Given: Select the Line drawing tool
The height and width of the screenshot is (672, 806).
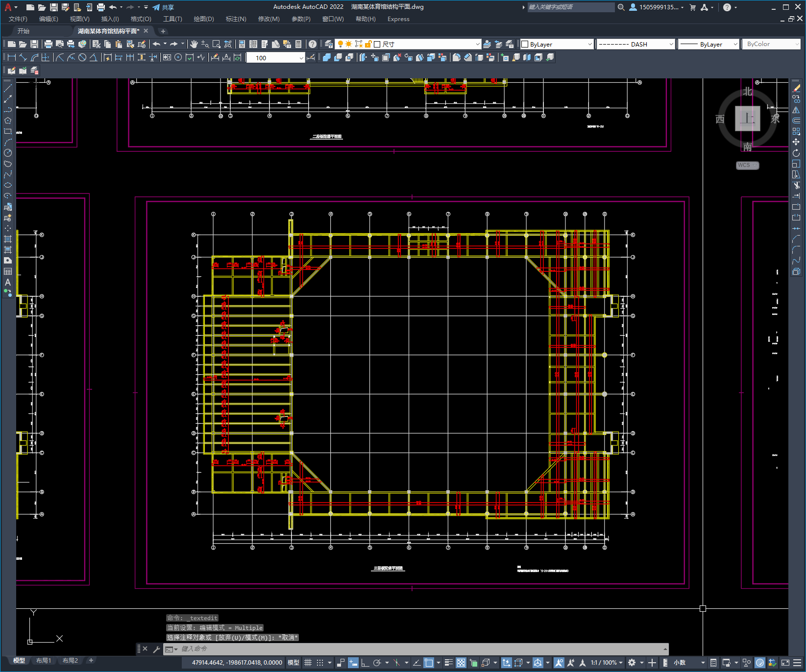Looking at the screenshot, I should tap(8, 88).
